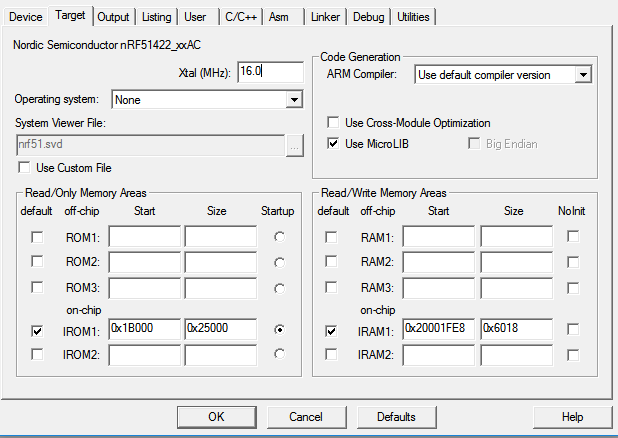
Task: Click the RAM3 Size input field
Action: pos(516,288)
